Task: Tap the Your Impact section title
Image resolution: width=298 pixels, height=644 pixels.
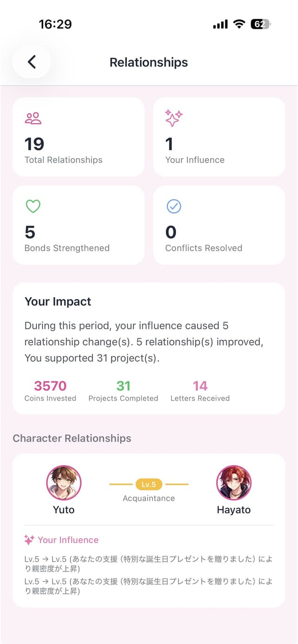Action: coord(57,301)
